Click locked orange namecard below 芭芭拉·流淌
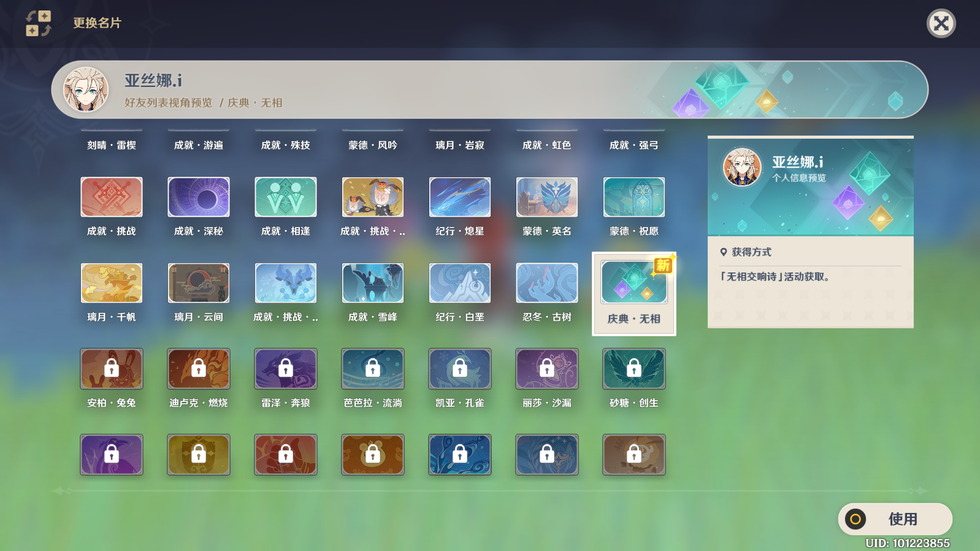The height and width of the screenshot is (551, 980). coord(373,455)
